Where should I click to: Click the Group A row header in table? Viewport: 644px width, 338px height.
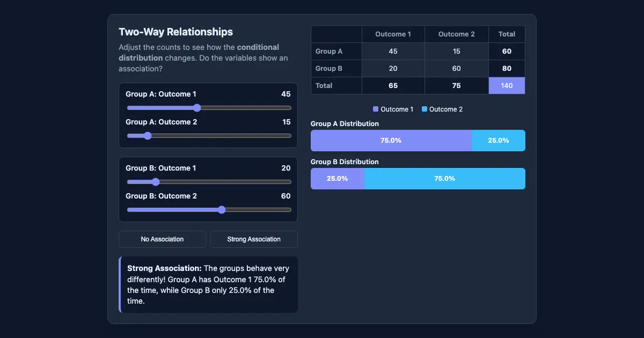tap(336, 52)
